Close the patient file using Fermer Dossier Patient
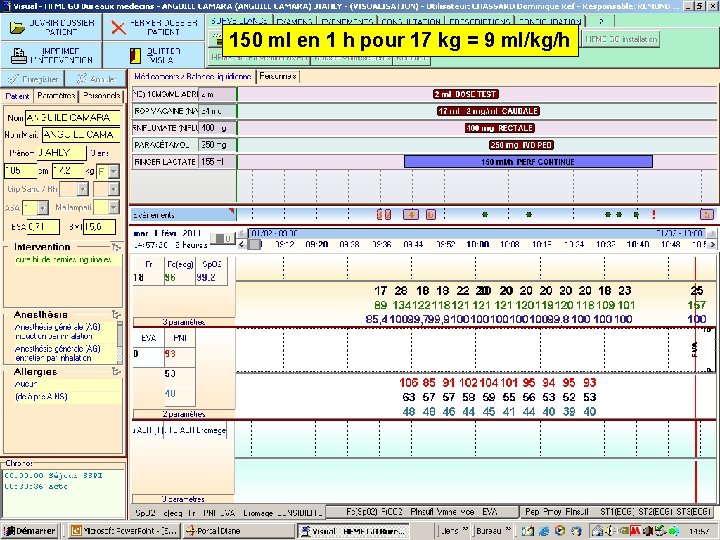 [x=154, y=27]
